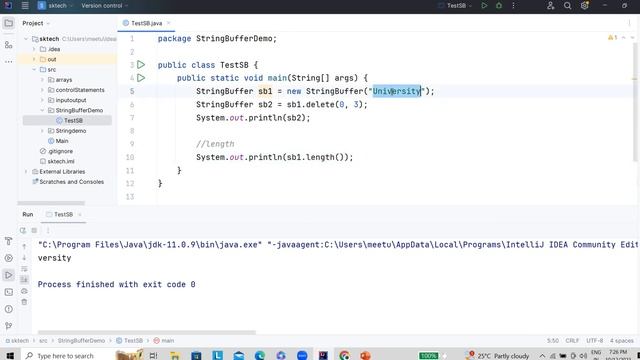This screenshot has width=640, height=360.
Task: Open the Build tool window
Action: 9,241
